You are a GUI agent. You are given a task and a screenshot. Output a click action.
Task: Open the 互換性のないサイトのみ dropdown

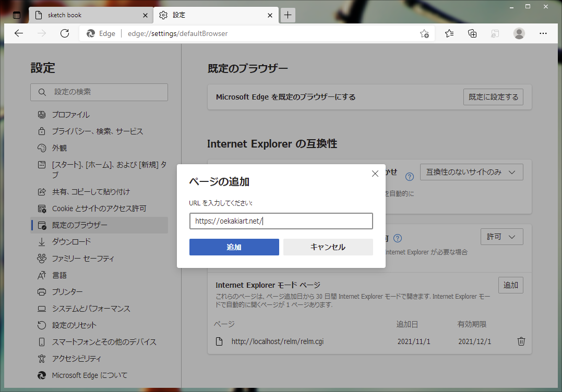tap(471, 172)
